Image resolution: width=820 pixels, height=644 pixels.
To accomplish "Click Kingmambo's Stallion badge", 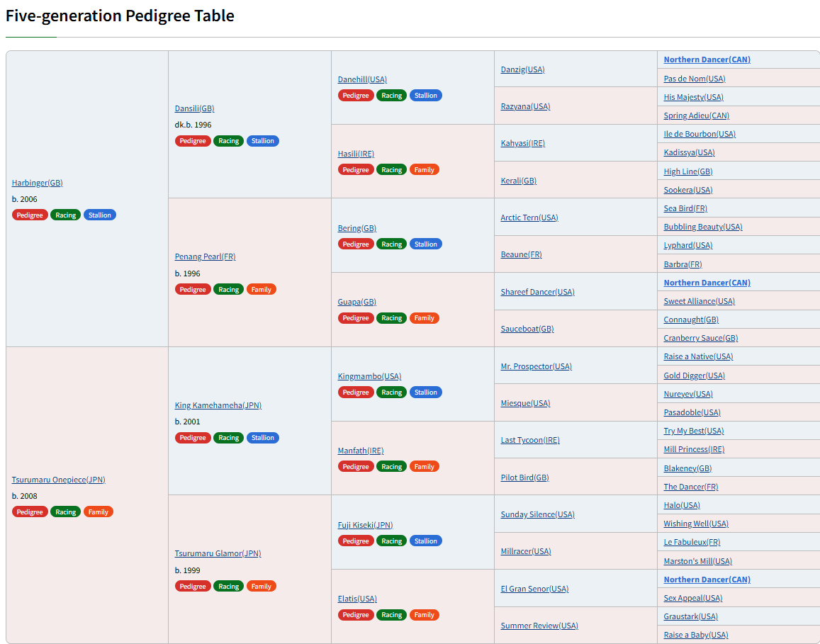I will pos(426,392).
